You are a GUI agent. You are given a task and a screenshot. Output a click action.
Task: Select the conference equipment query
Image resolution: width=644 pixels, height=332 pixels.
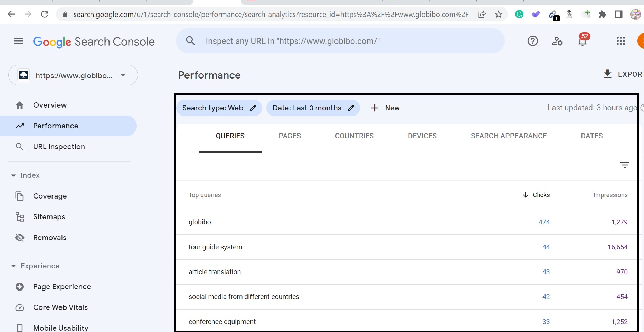tap(407, 321)
